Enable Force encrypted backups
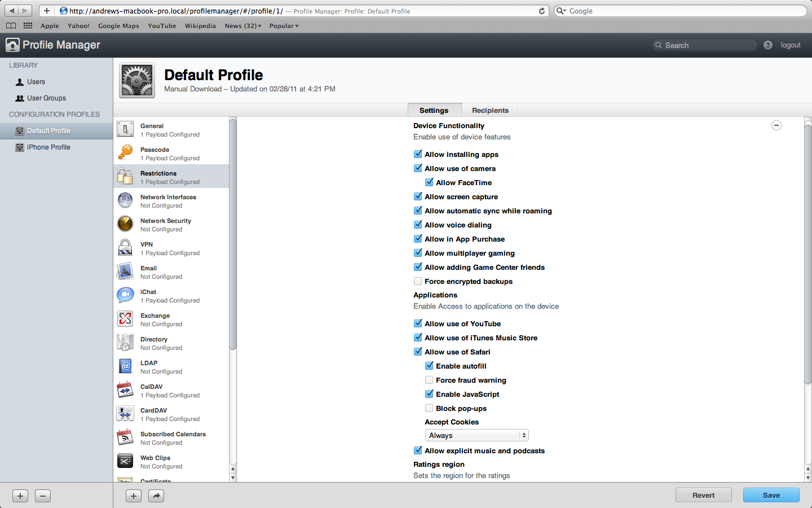 [x=418, y=281]
